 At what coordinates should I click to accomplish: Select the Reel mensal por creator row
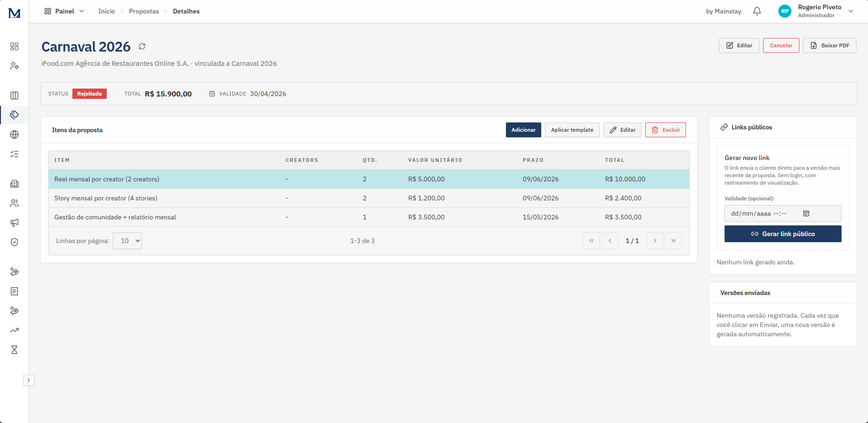click(369, 179)
